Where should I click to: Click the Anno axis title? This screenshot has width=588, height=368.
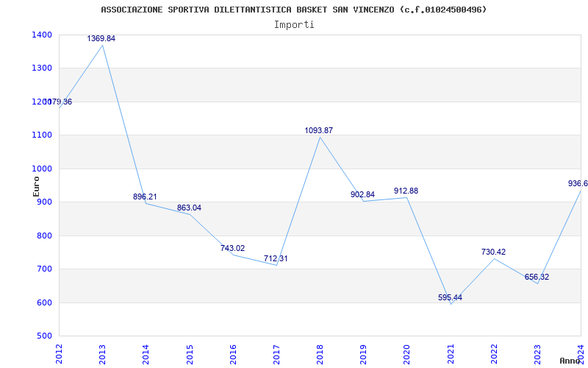click(569, 361)
